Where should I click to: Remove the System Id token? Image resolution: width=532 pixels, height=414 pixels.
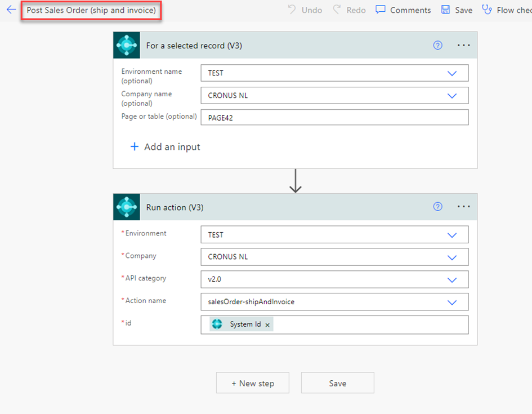267,325
